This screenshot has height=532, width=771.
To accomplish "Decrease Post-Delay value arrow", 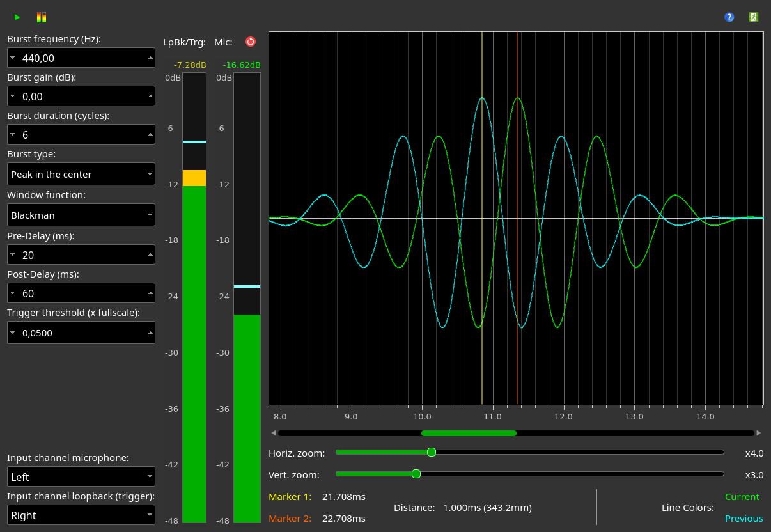I will coord(12,293).
